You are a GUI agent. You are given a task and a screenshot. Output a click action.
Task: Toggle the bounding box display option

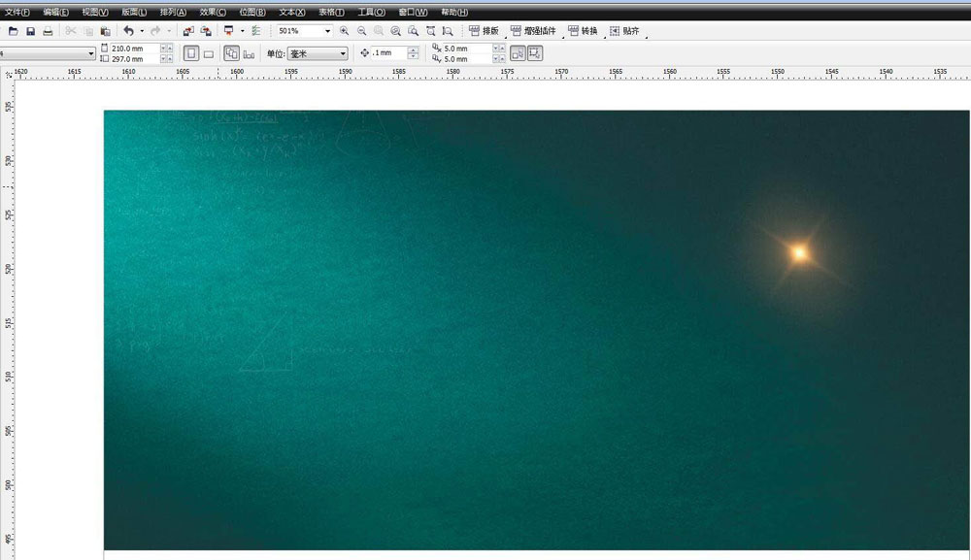(x=535, y=53)
